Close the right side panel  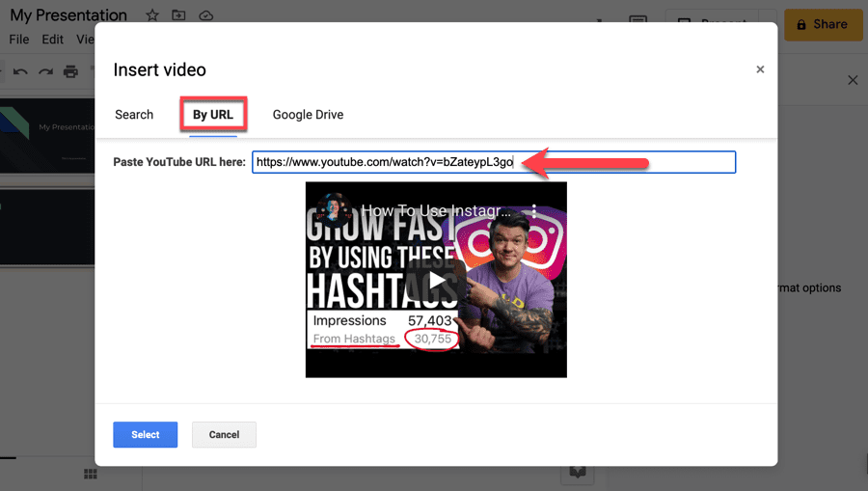click(853, 80)
